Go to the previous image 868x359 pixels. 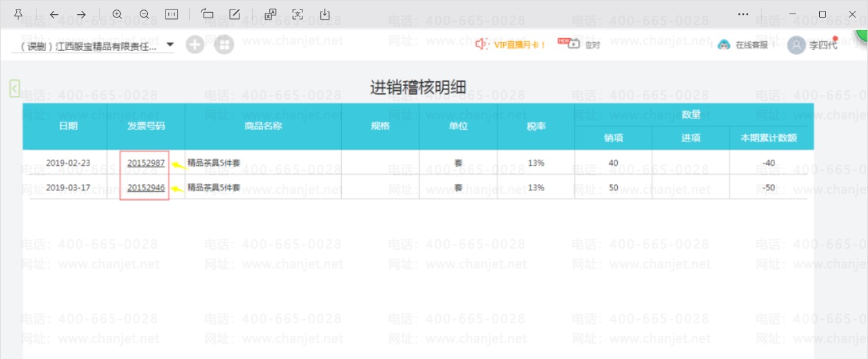pos(54,14)
